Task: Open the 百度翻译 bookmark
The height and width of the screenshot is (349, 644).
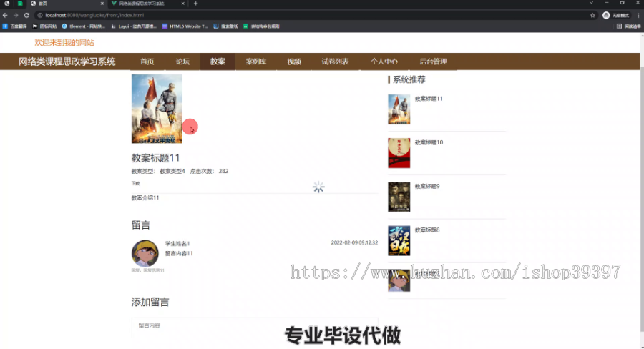Action: click(15, 26)
